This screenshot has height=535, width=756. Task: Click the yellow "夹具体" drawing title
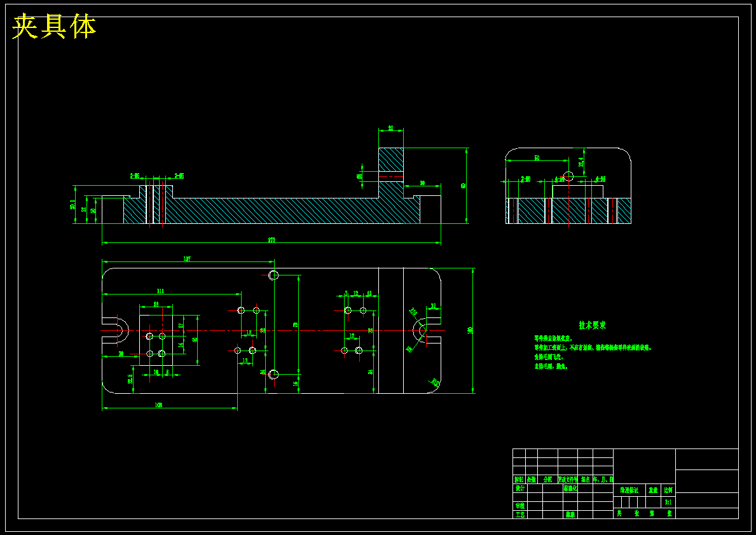[x=54, y=27]
